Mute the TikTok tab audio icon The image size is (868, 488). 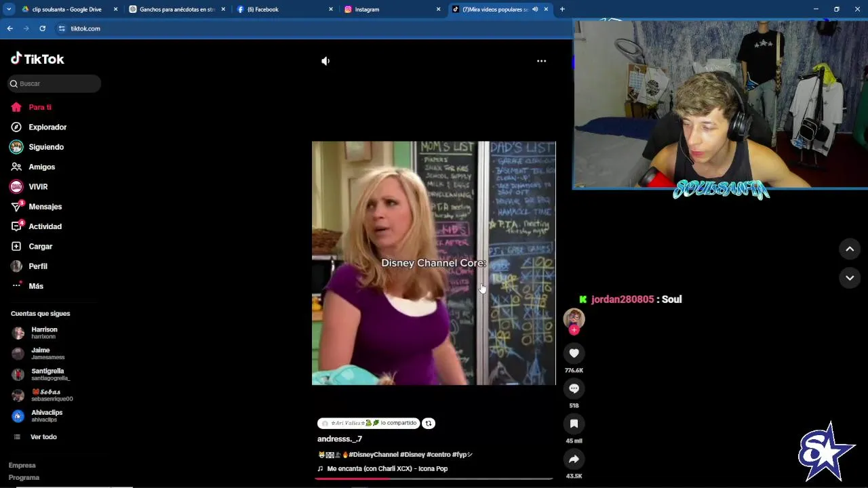click(x=535, y=9)
